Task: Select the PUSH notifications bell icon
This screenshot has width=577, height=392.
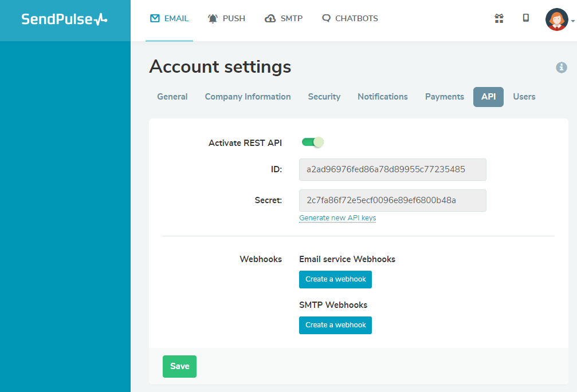Action: click(211, 18)
